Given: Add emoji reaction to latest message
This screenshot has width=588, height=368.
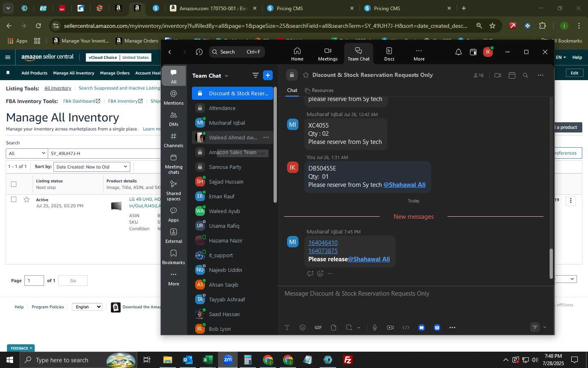Looking at the screenshot, I should point(320,274).
